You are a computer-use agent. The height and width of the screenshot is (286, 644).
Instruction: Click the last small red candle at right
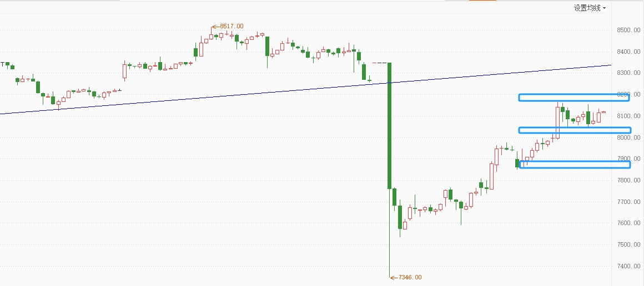(604, 112)
